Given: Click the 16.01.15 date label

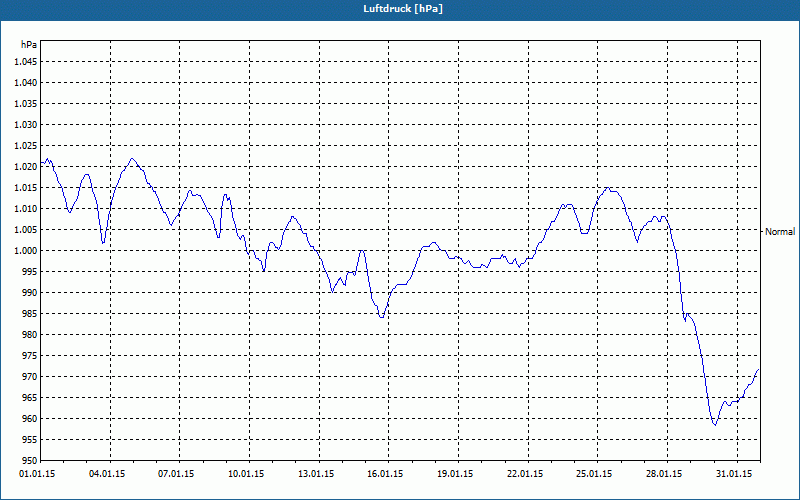Looking at the screenshot, I should pos(385,474).
